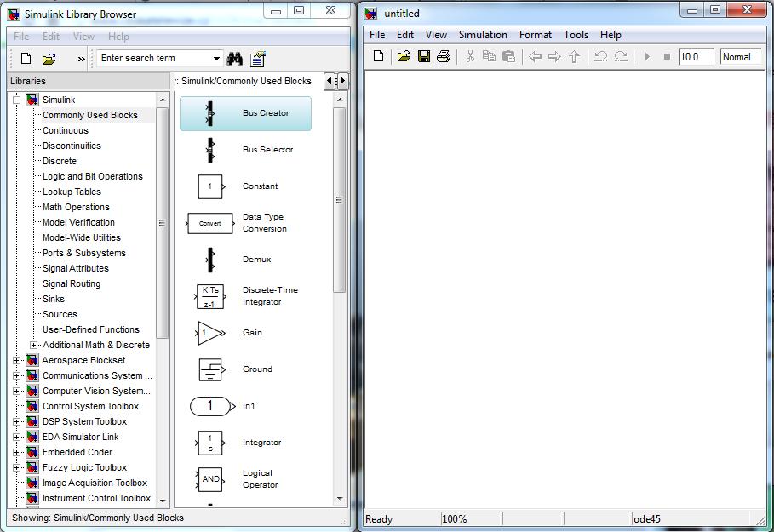Viewport: 774px width, 532px height.
Task: Open File menu in Library Browser
Action: pos(21,37)
